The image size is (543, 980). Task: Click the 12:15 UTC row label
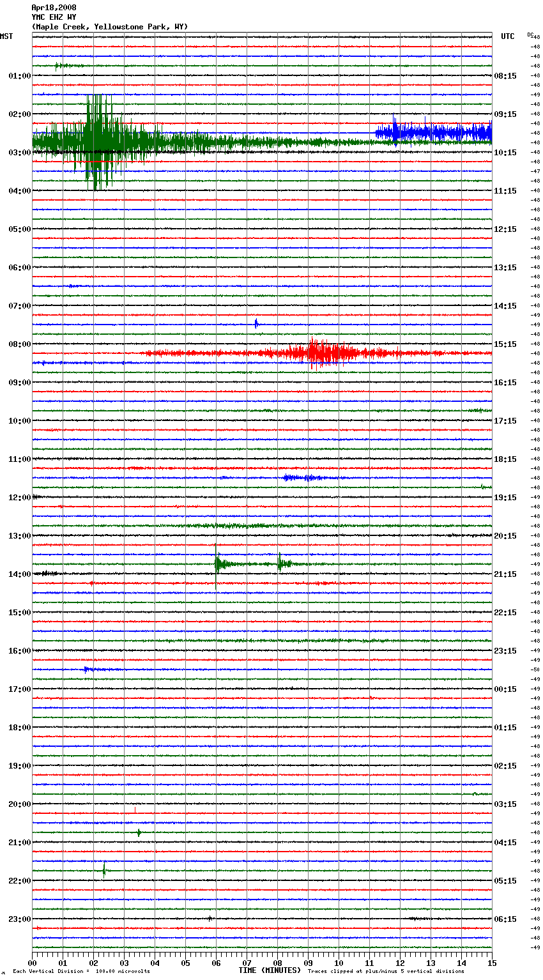tap(505, 229)
